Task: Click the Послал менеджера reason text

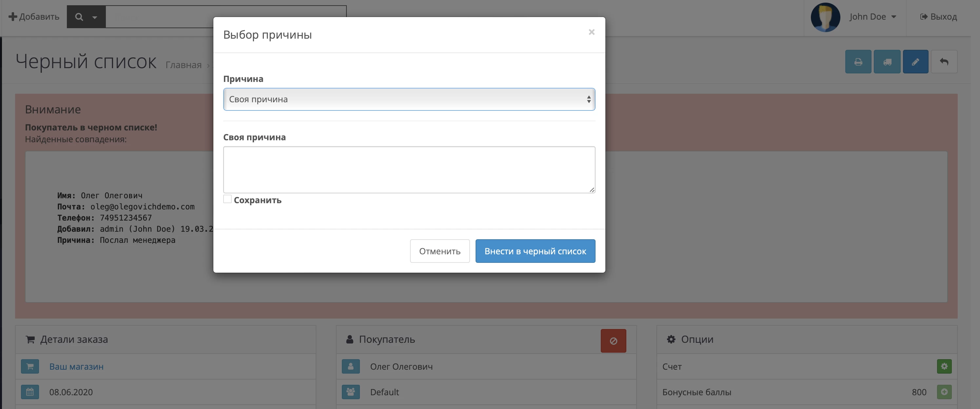Action: (137, 240)
